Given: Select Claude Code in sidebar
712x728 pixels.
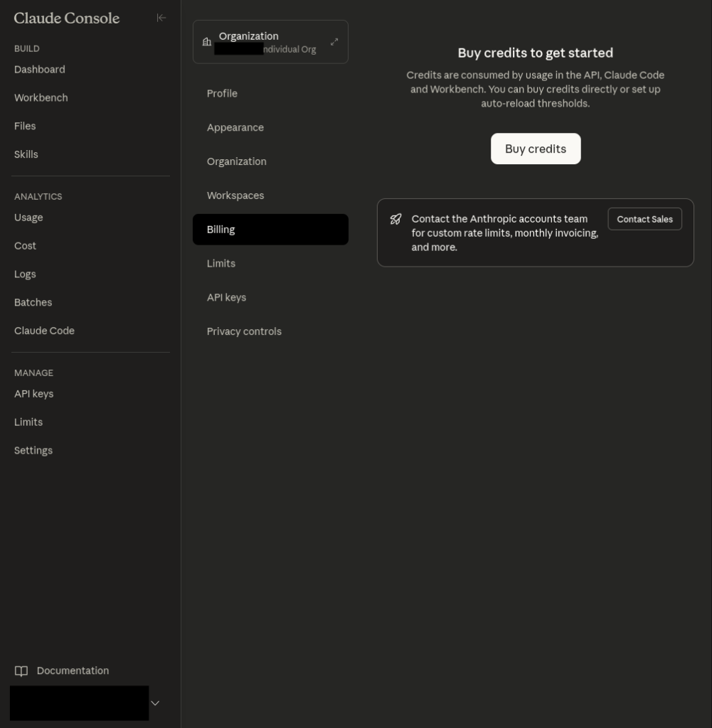Looking at the screenshot, I should pyautogui.click(x=44, y=331).
